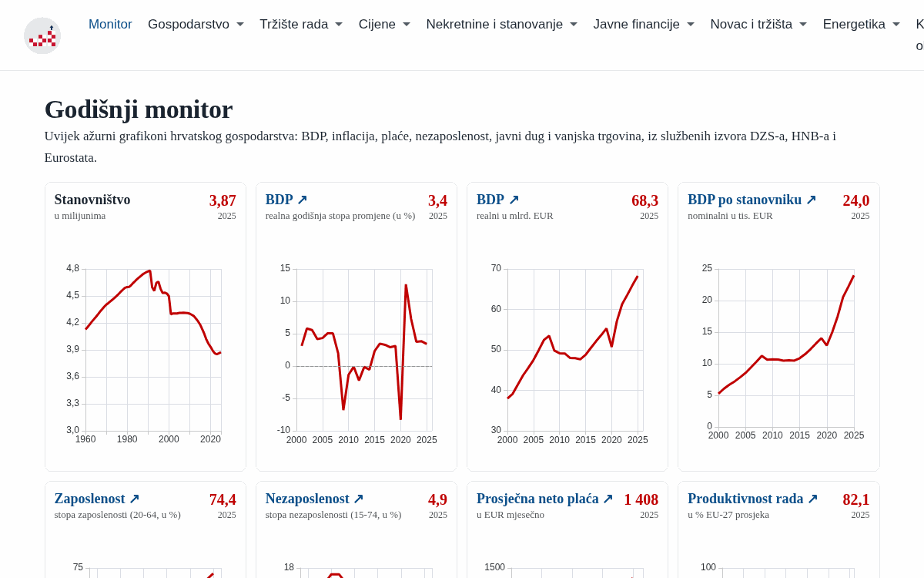
Task: Expand Nekretnine i stanovanje menu
Action: tap(502, 25)
